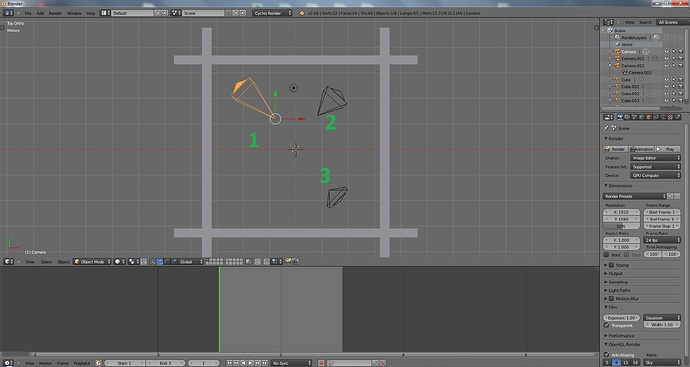Screen dimensions: 690x367
Task: Open the Object properties tab icon
Action: (x=649, y=117)
